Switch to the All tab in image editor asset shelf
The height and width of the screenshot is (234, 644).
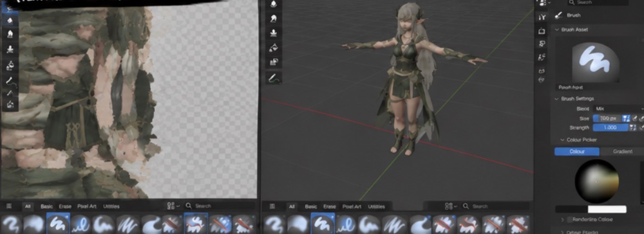(28, 206)
